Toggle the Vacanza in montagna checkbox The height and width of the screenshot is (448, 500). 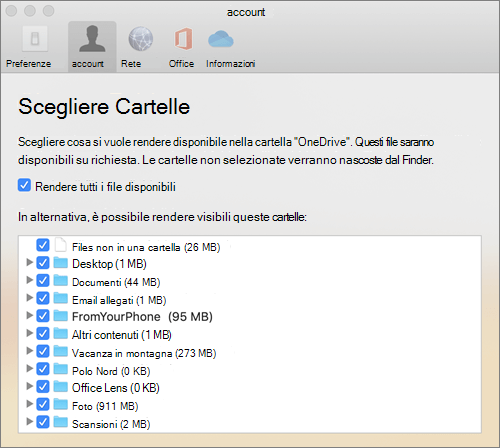(43, 351)
